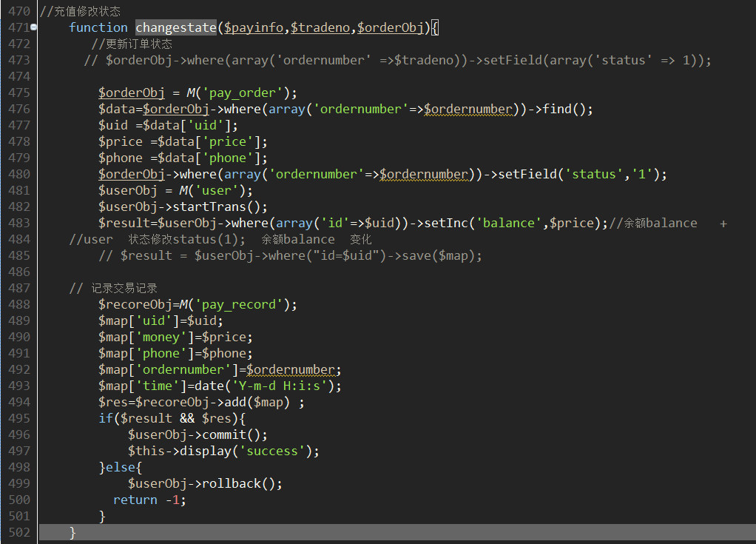This screenshot has width=756, height=544.
Task: Click the comment 记录交易记录 on line 487
Action: pos(124,289)
